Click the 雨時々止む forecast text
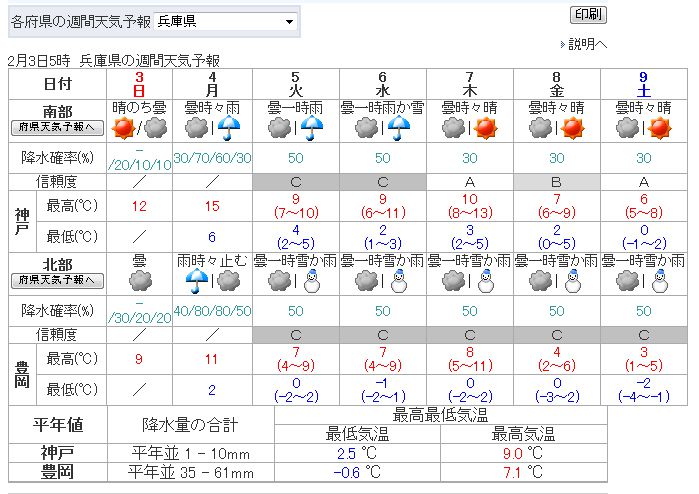 coord(212,260)
